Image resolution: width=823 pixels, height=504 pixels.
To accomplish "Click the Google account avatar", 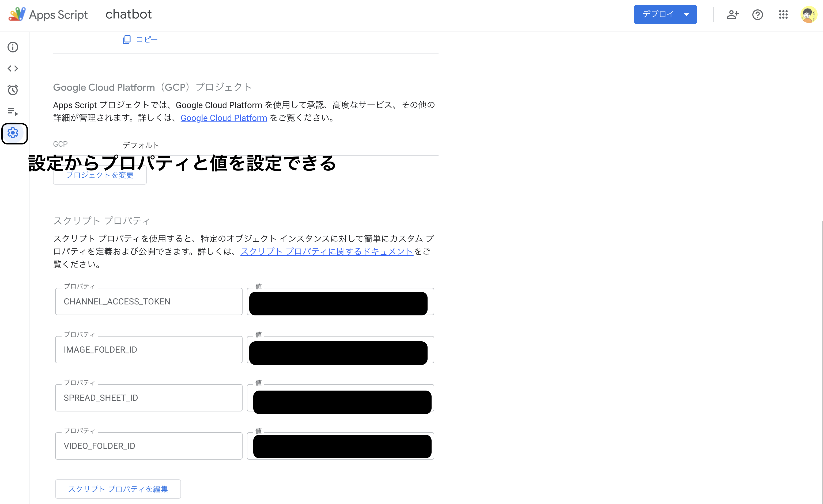I will coord(808,15).
